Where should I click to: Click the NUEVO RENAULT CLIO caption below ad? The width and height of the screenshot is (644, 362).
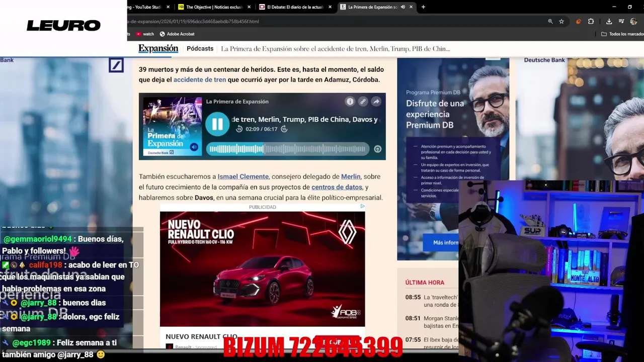201,336
